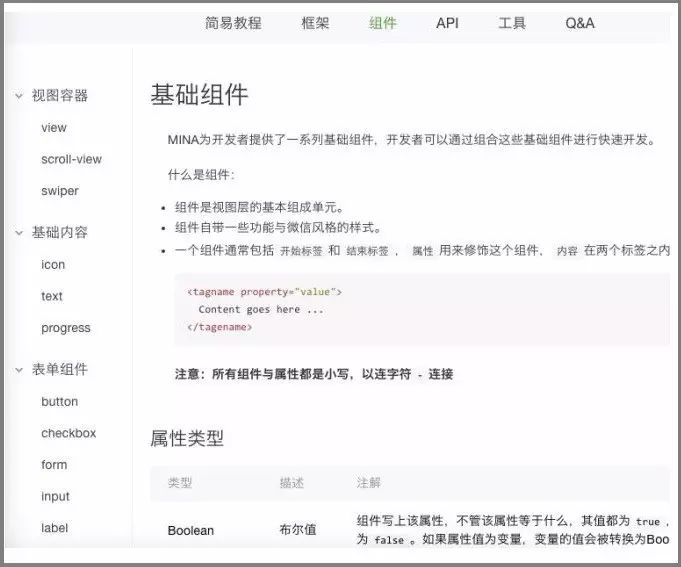Viewport: 681px width, 567px height.
Task: Click the 注解 table column header
Action: (369, 482)
